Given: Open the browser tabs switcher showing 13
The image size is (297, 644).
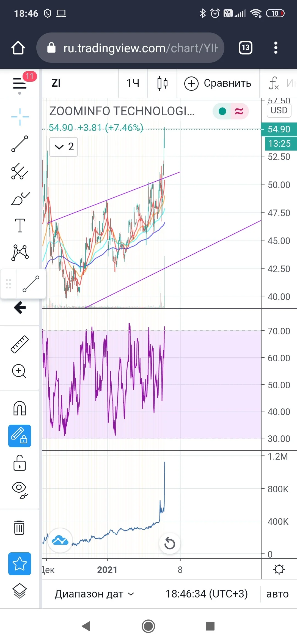Looking at the screenshot, I should pyautogui.click(x=246, y=48).
